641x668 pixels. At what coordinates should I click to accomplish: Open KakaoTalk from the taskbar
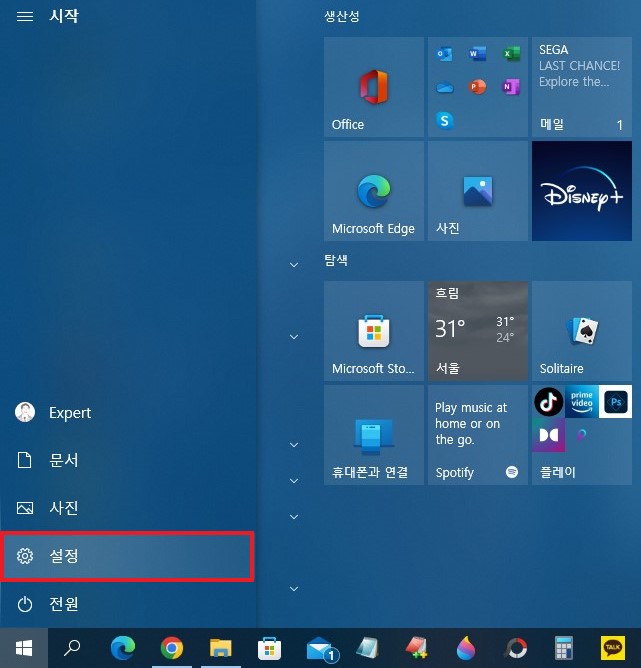coord(613,648)
